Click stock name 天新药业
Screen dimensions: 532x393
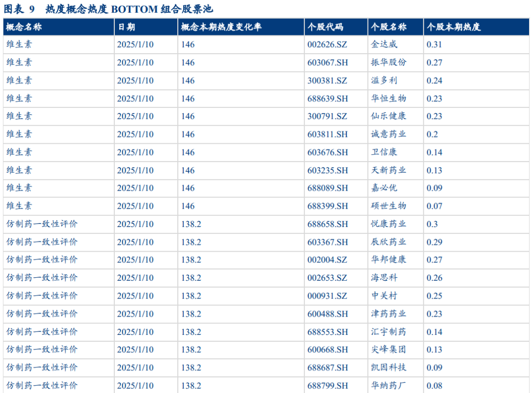389,169
